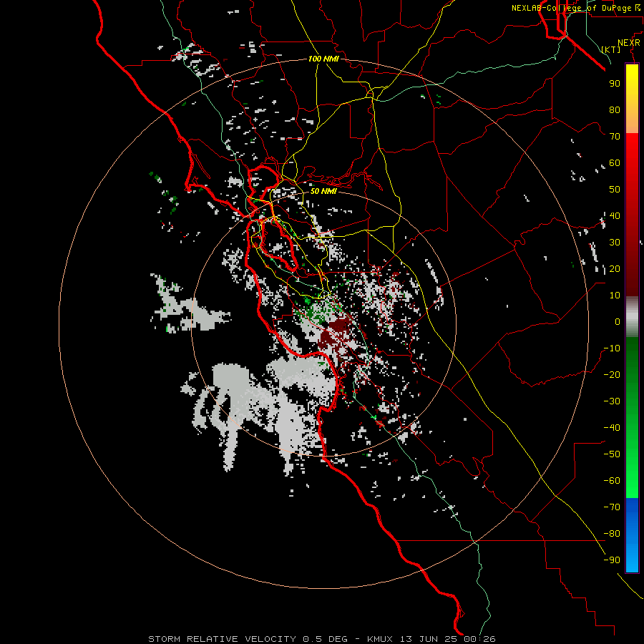Click the -80 value on the velocity scale
This screenshot has width=644, height=644.
pyautogui.click(x=612, y=534)
